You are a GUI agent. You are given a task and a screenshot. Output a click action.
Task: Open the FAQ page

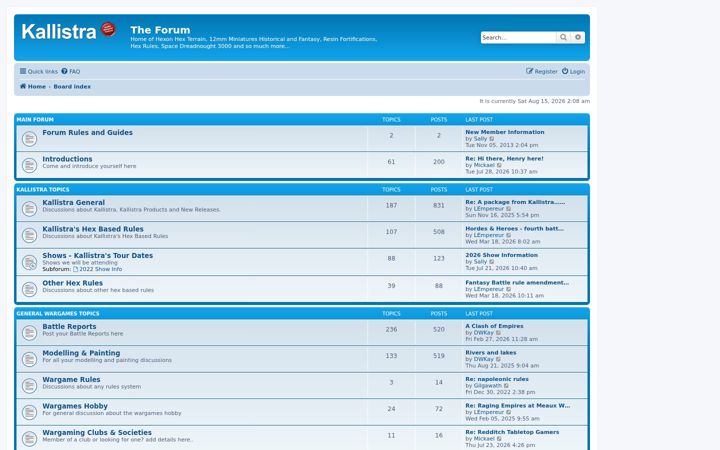(71, 72)
